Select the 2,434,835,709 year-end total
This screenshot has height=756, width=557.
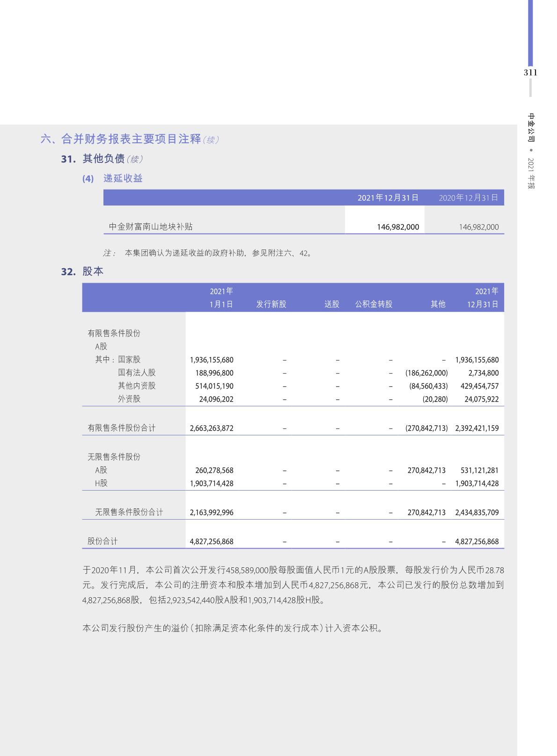tap(476, 513)
